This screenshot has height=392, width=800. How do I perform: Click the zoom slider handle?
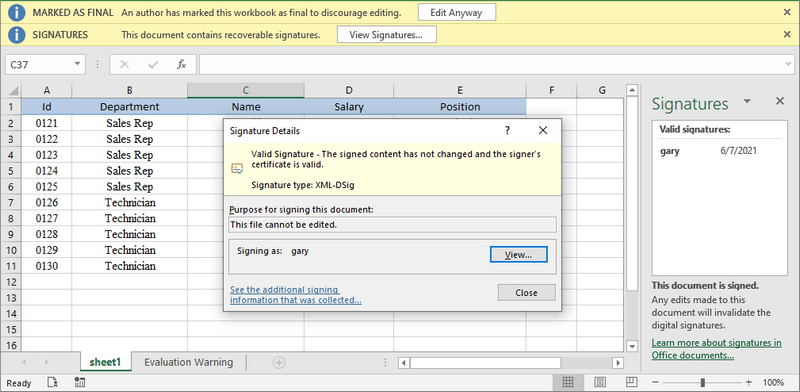[x=703, y=382]
